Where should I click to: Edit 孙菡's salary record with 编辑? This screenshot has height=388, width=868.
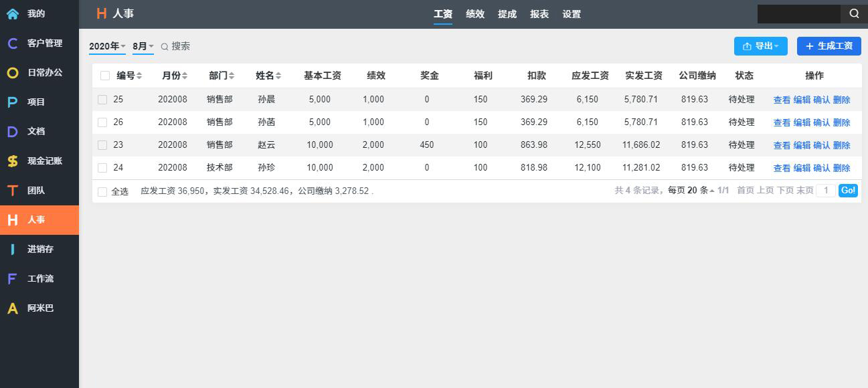(x=802, y=123)
